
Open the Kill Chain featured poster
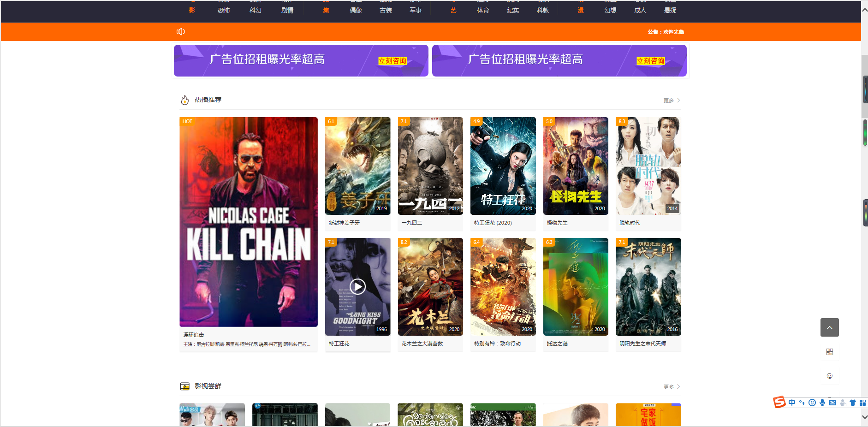[x=249, y=222]
